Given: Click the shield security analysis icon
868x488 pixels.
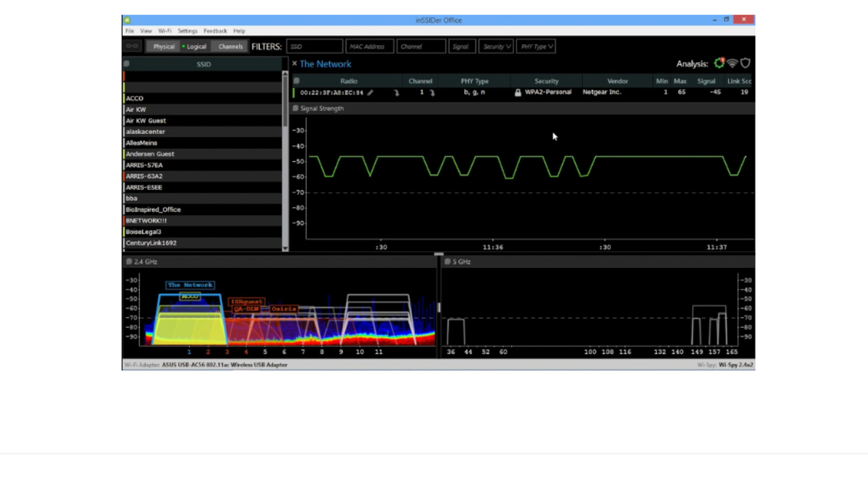Looking at the screenshot, I should (745, 63).
